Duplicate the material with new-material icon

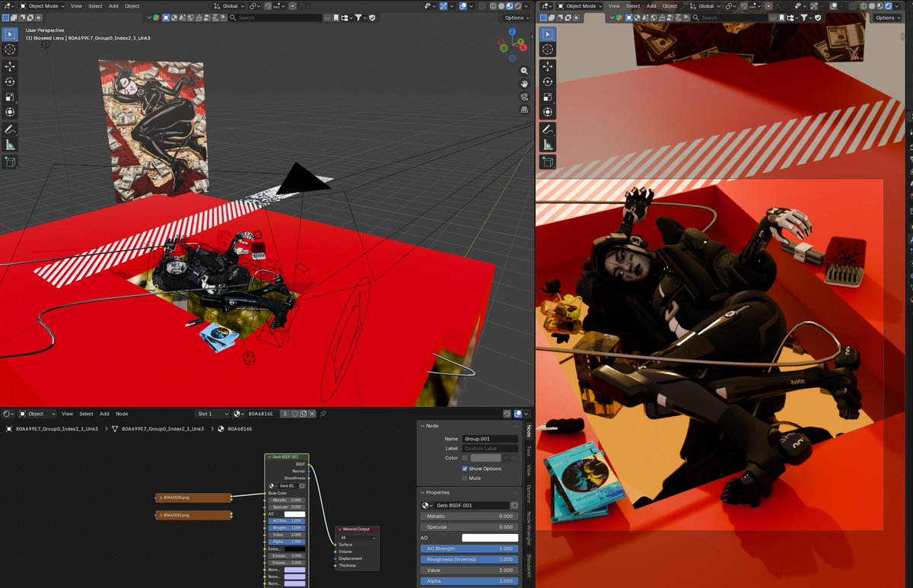tap(304, 414)
